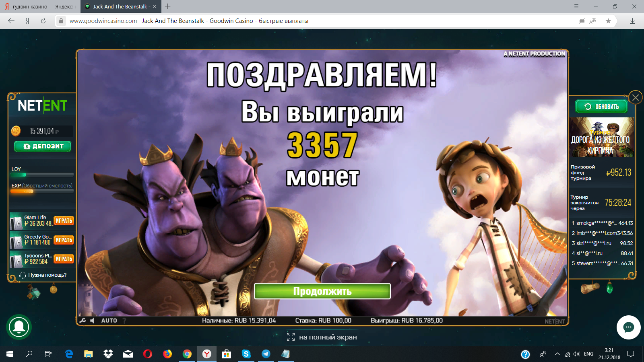Open the page translate icon
The image size is (644, 362).
[592, 21]
